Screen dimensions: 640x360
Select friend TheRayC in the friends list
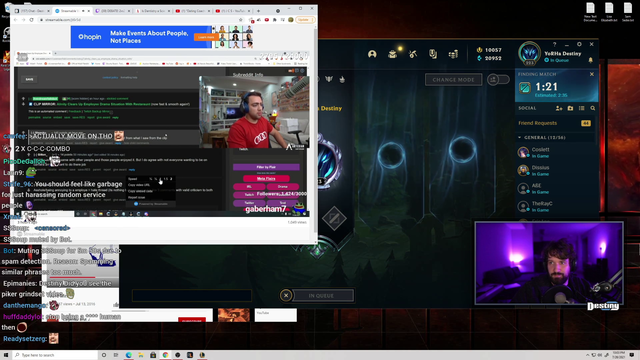tap(555, 206)
